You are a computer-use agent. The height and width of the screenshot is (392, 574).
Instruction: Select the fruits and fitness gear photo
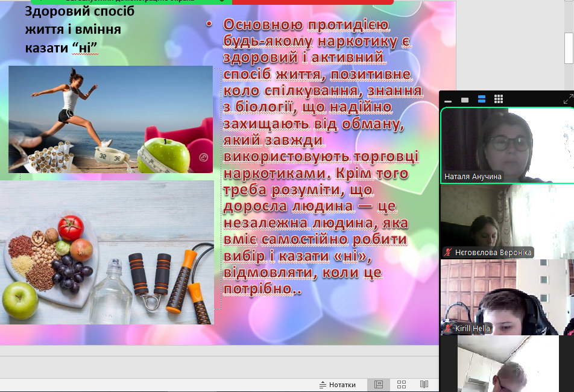(107, 252)
